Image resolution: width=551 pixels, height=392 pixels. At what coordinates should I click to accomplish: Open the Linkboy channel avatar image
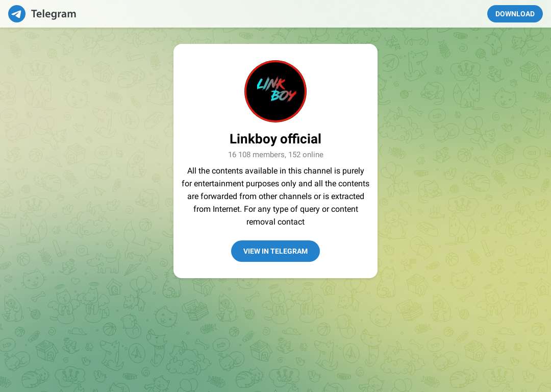point(275,91)
